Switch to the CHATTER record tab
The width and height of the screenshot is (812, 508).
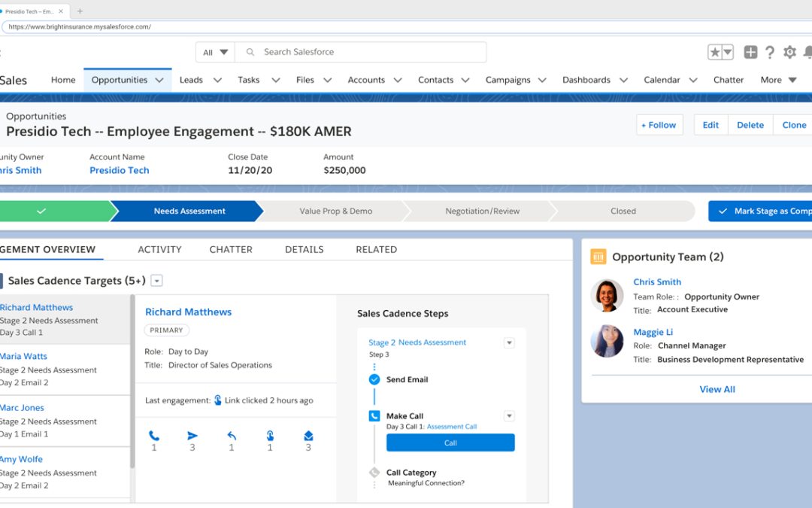[x=231, y=249]
